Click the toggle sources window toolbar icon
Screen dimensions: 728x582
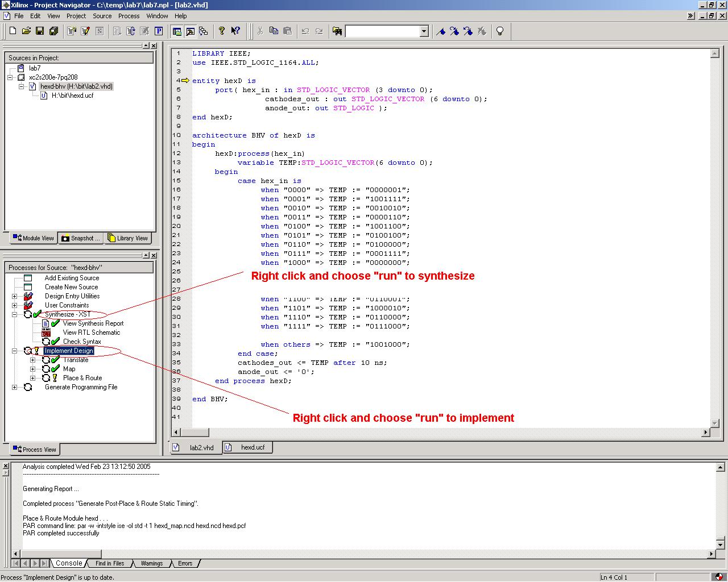pos(177,31)
